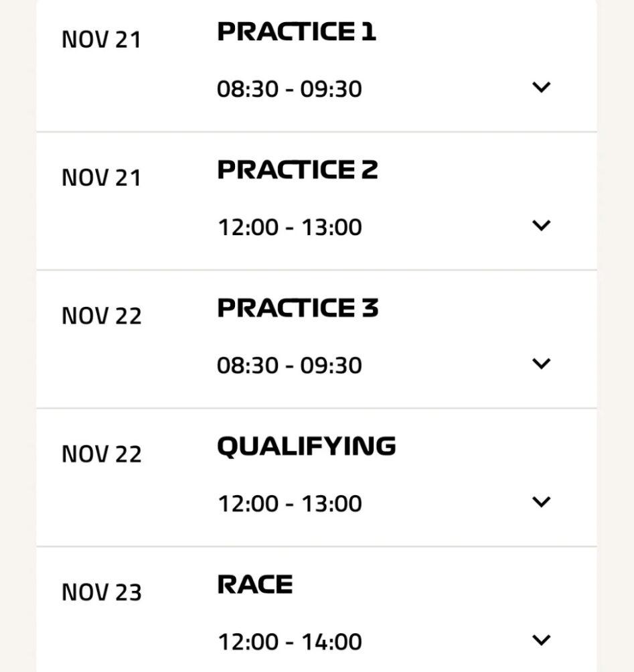Screen dimensions: 634x672
Task: Select the Practice 2 12:00 - 13:00 time
Action: [x=289, y=227]
